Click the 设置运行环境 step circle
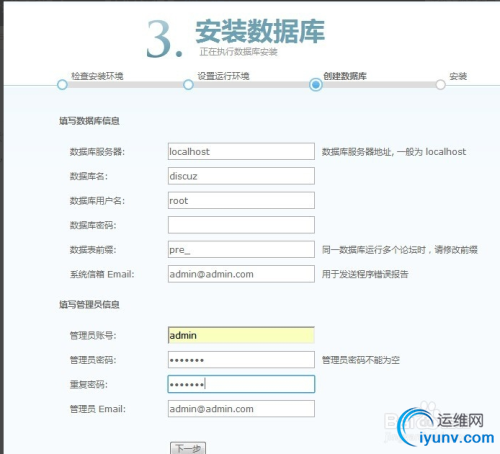 click(x=188, y=85)
